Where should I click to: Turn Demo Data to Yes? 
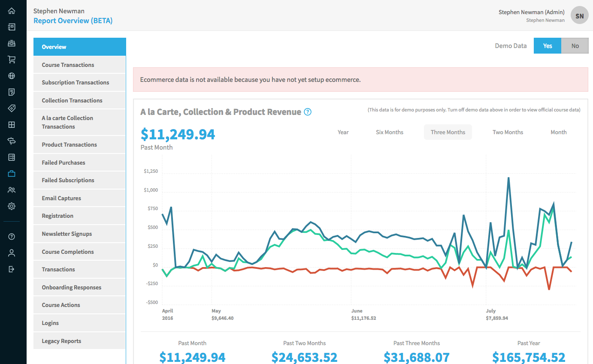(547, 46)
